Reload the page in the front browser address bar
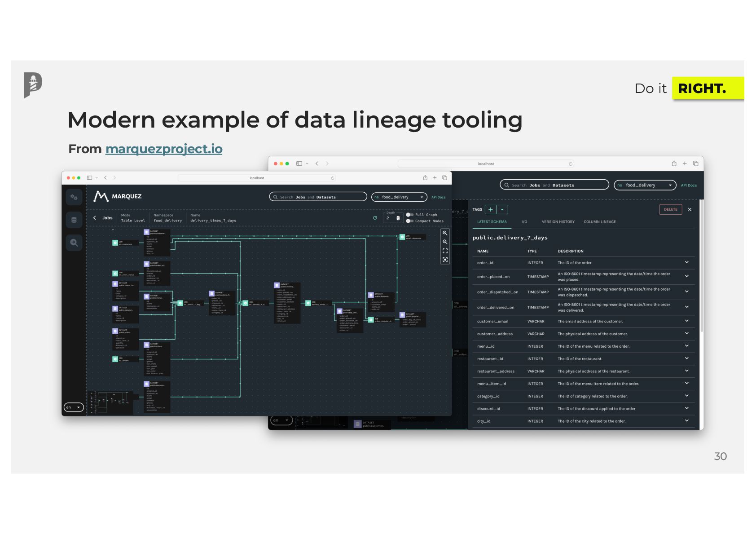Screen dimensions: 756x535 (x=333, y=178)
